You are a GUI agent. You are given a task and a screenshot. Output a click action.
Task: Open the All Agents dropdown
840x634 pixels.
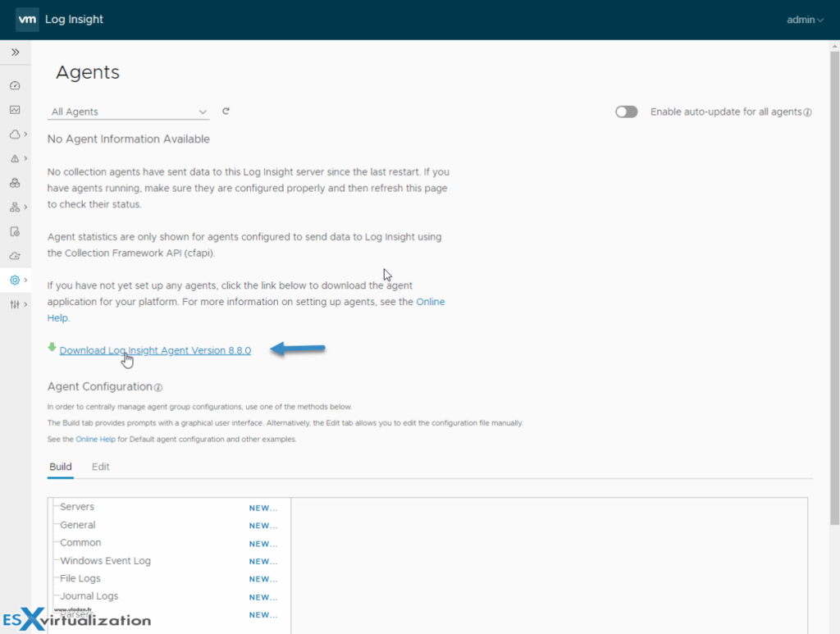pos(127,112)
